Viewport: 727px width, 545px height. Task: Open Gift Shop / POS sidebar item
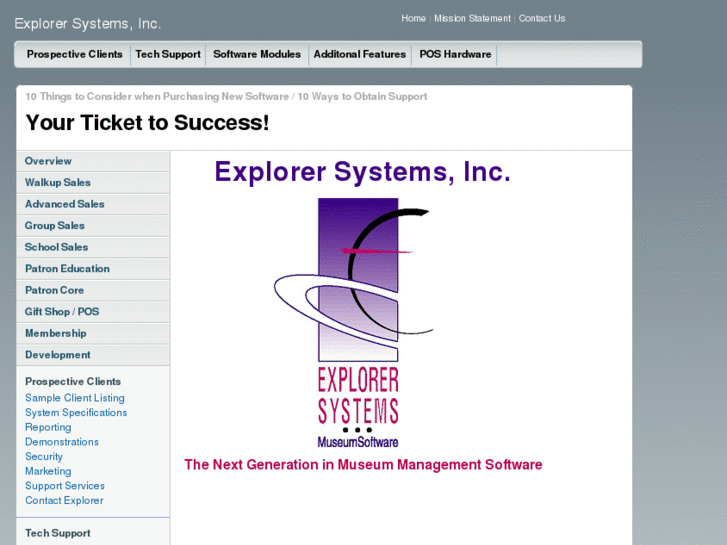point(93,312)
